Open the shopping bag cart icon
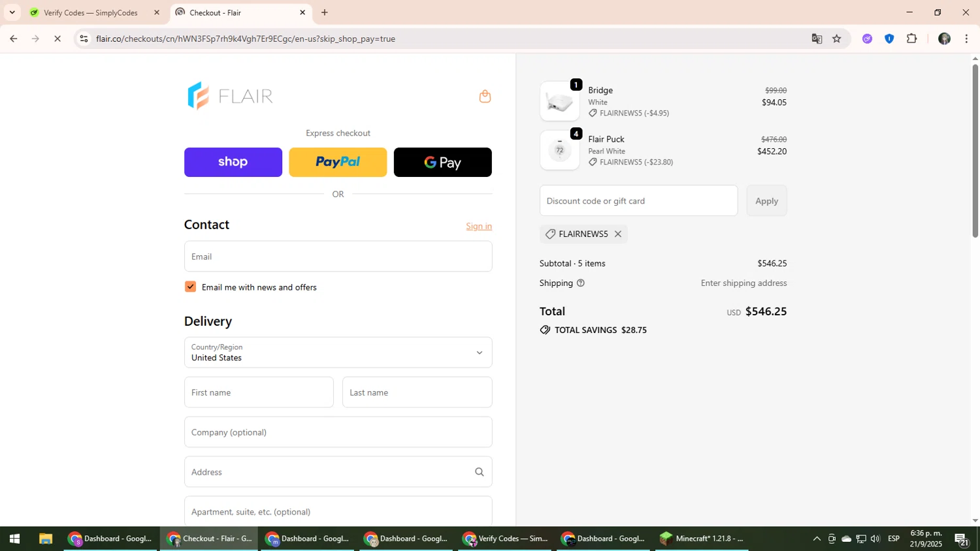The width and height of the screenshot is (980, 551). 485,97
